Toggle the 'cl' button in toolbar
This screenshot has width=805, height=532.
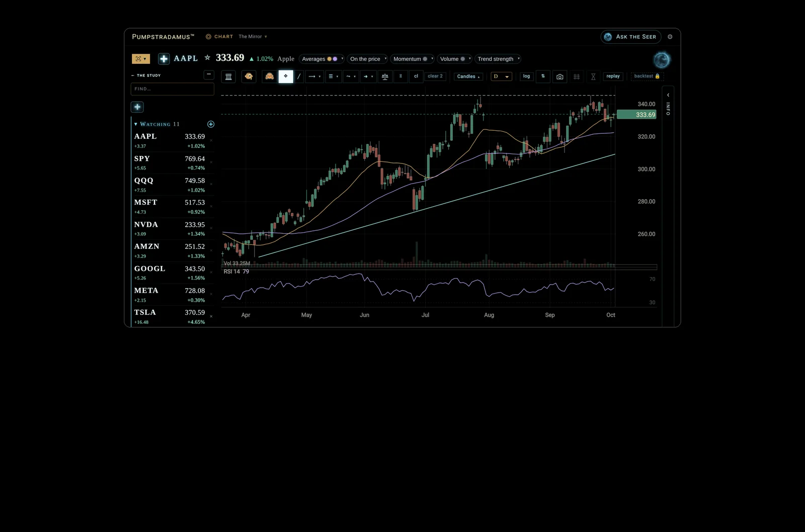(x=416, y=76)
